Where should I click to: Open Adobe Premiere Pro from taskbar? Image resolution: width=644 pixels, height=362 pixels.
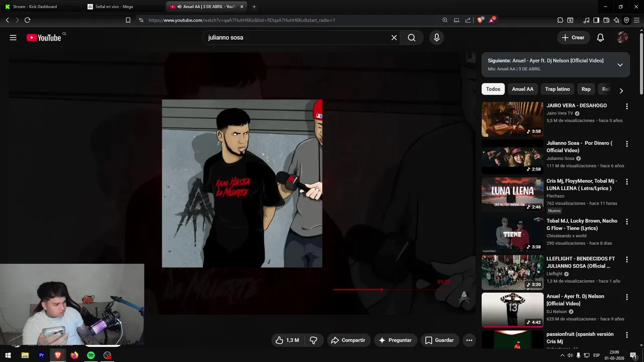42,355
